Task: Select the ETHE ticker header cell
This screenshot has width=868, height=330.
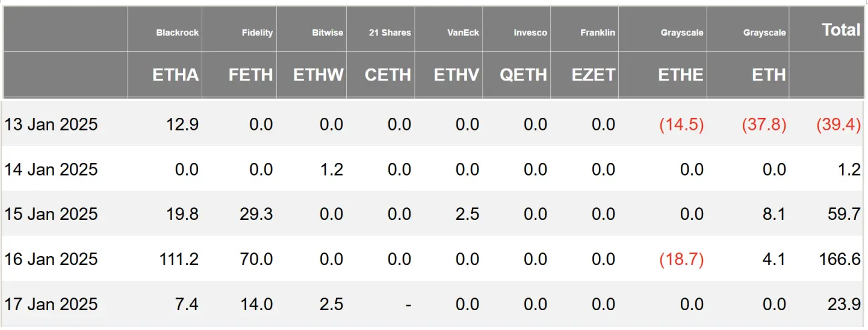Action: [x=680, y=75]
